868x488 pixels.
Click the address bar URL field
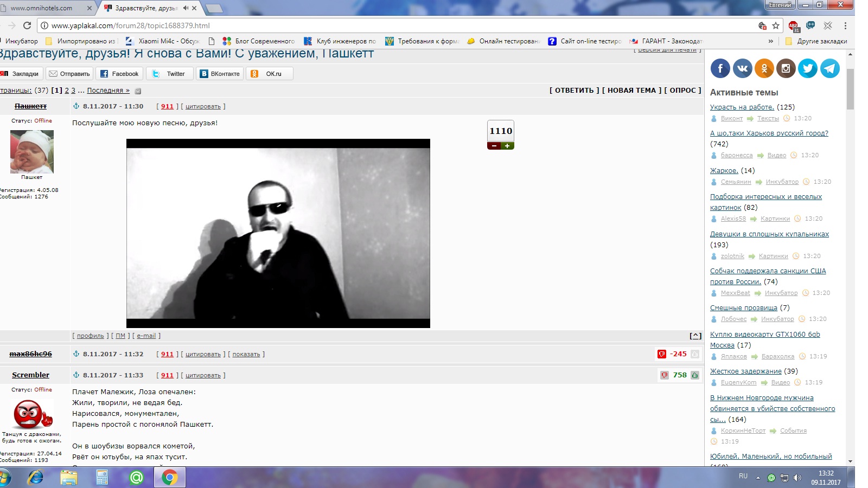(x=399, y=25)
